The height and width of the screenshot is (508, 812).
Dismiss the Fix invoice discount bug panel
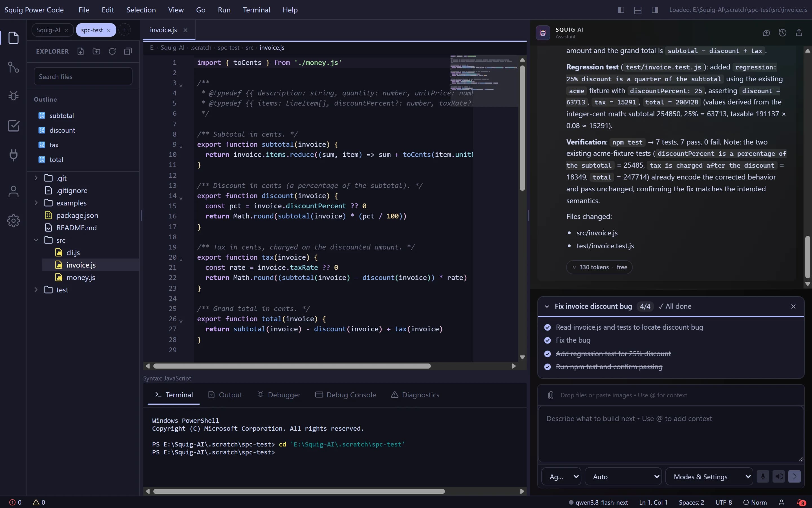[x=793, y=306]
